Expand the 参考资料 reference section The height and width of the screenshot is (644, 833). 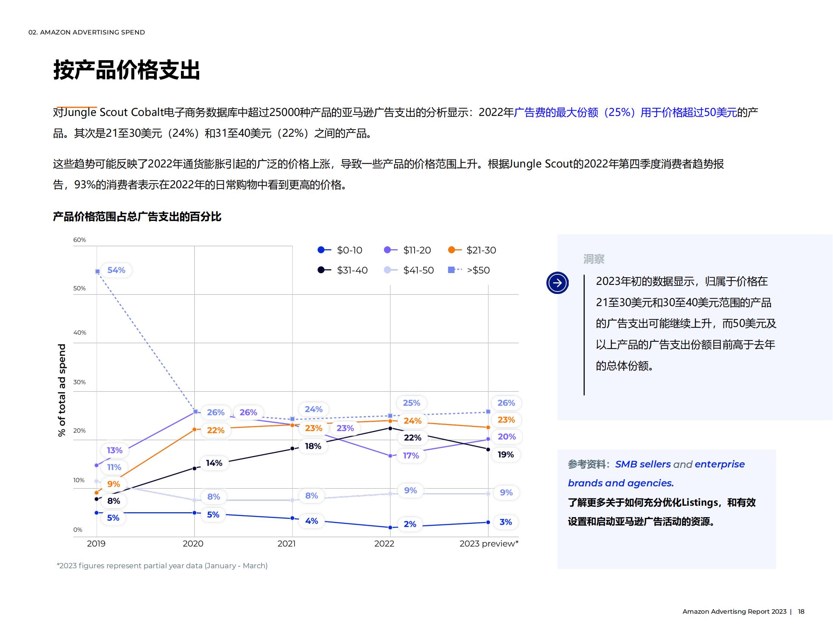pyautogui.click(x=587, y=464)
